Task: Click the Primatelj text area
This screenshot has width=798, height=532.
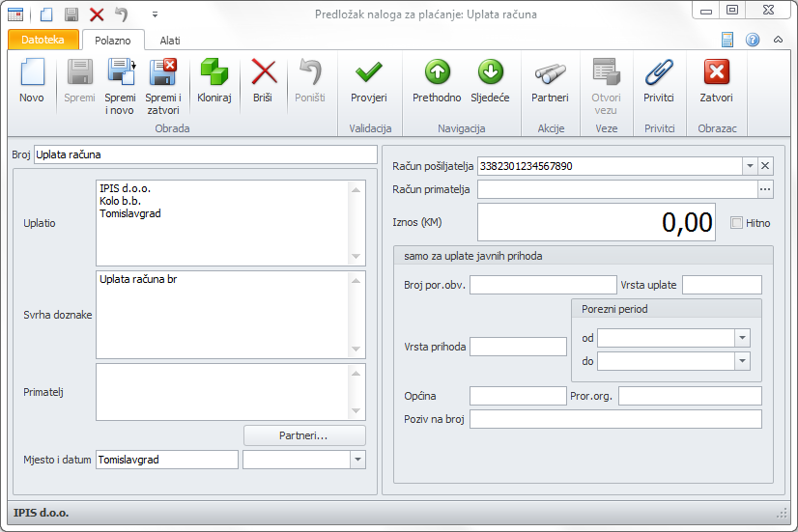Action: tap(230, 392)
